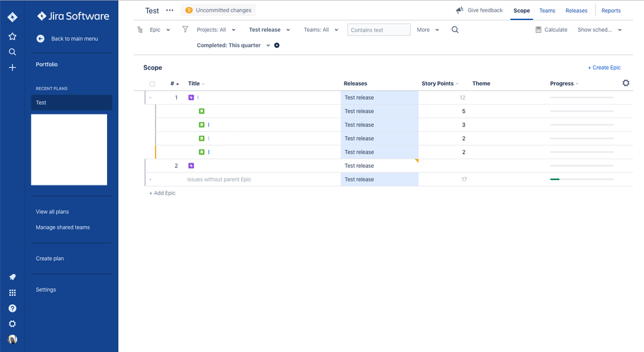Open column settings via the table gear icon
Viewport: 644px width, 352px height.
[x=626, y=83]
